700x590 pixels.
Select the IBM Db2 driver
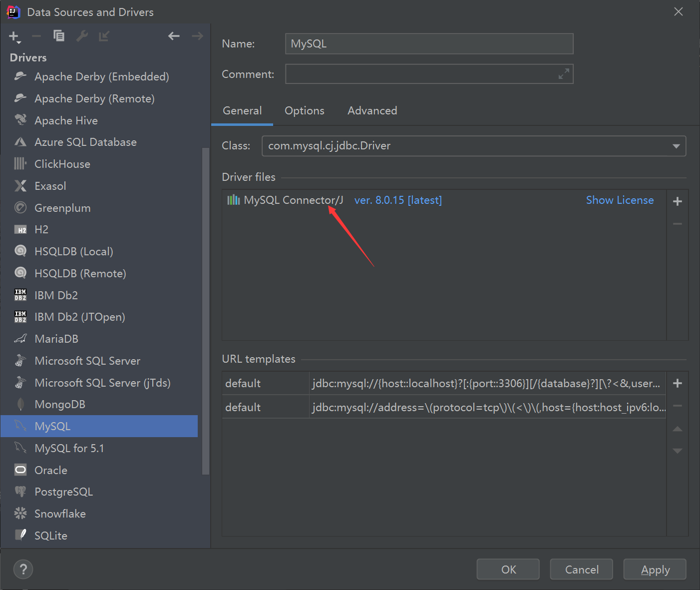coord(99,295)
